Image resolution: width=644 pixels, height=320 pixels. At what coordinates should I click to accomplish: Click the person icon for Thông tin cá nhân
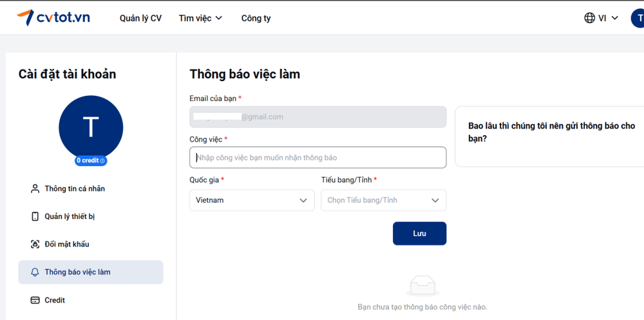(x=35, y=189)
